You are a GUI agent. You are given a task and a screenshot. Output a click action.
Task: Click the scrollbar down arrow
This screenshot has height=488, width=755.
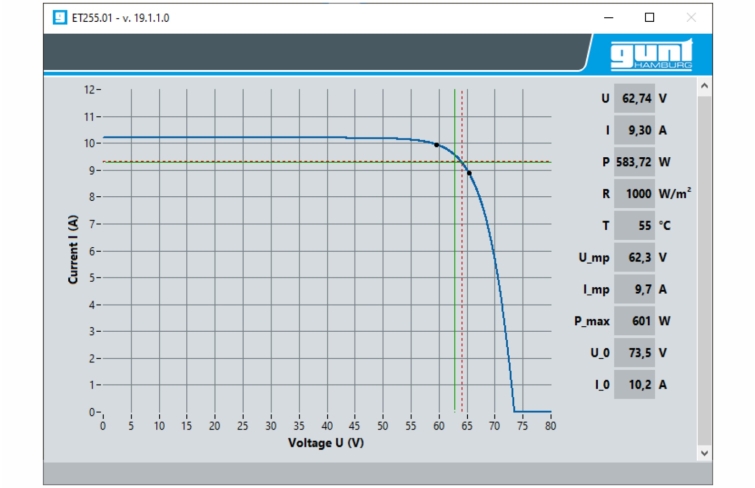(x=704, y=453)
